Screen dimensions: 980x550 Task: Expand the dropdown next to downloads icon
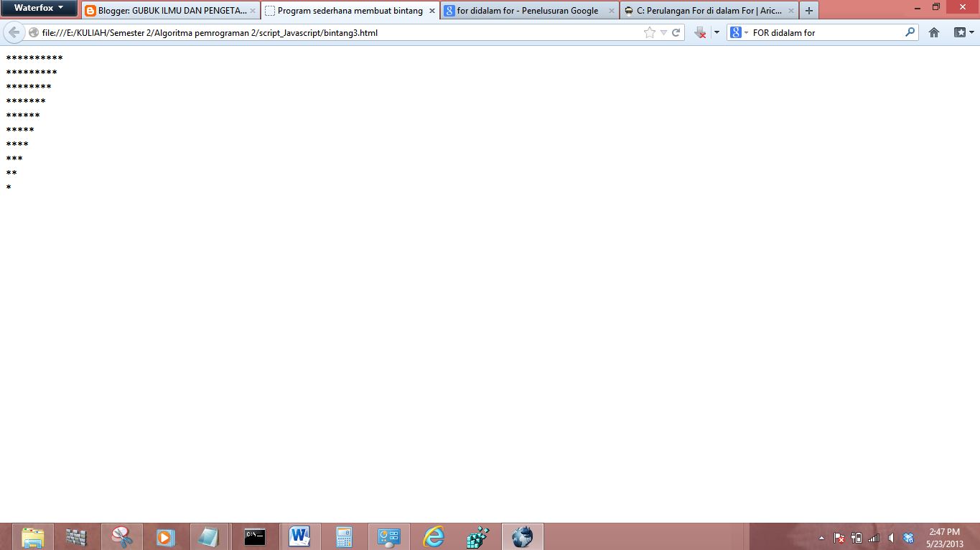point(717,32)
